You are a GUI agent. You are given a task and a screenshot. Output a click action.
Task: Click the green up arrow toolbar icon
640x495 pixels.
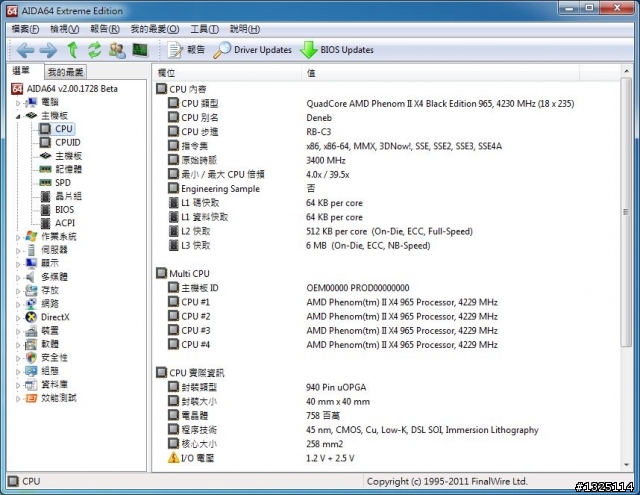click(x=73, y=50)
